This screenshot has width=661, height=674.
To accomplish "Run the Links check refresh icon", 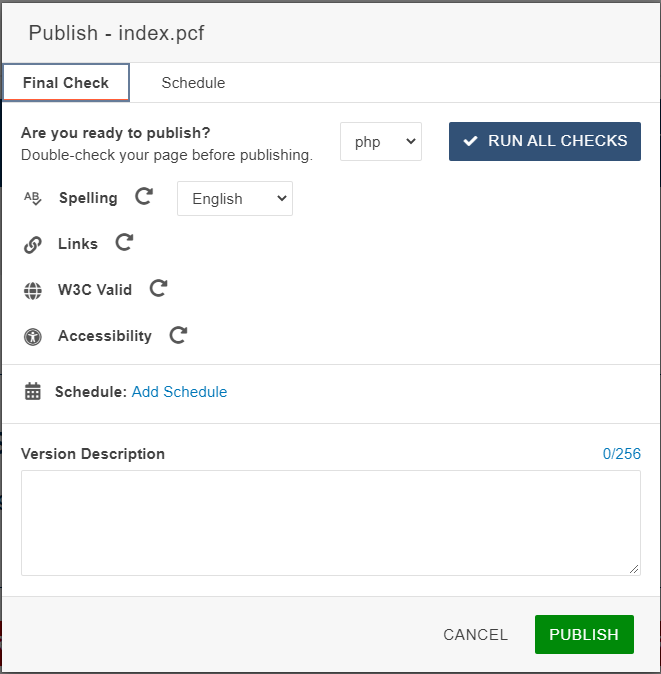I will point(124,243).
